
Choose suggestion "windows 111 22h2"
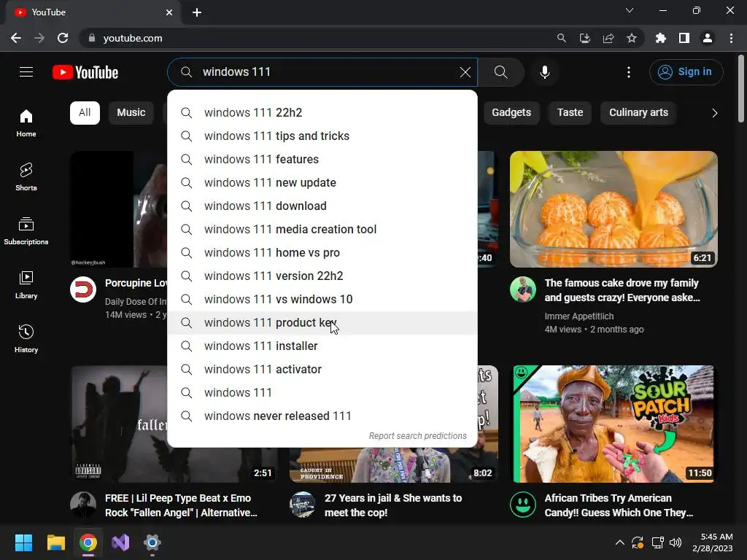[322, 113]
